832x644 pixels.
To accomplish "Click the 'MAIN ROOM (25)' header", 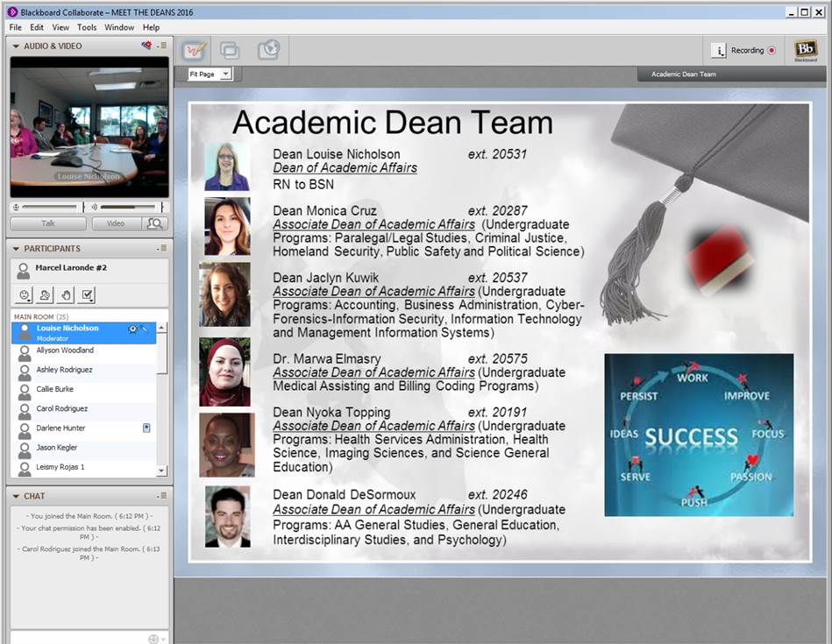I will pos(41,316).
